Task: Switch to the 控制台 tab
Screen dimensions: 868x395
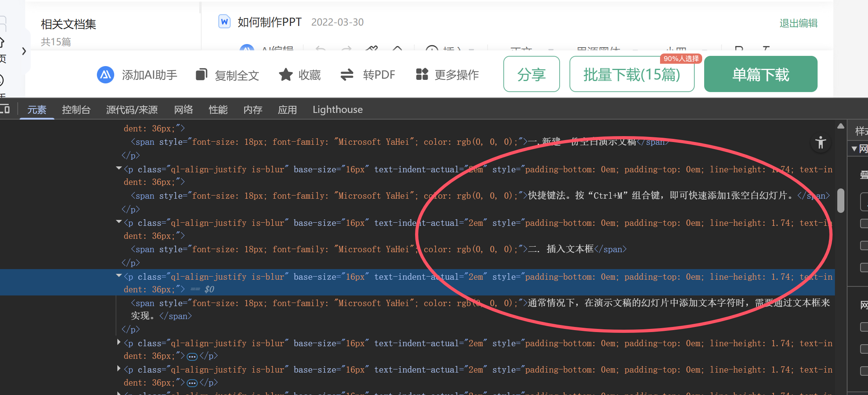Action: (x=76, y=110)
